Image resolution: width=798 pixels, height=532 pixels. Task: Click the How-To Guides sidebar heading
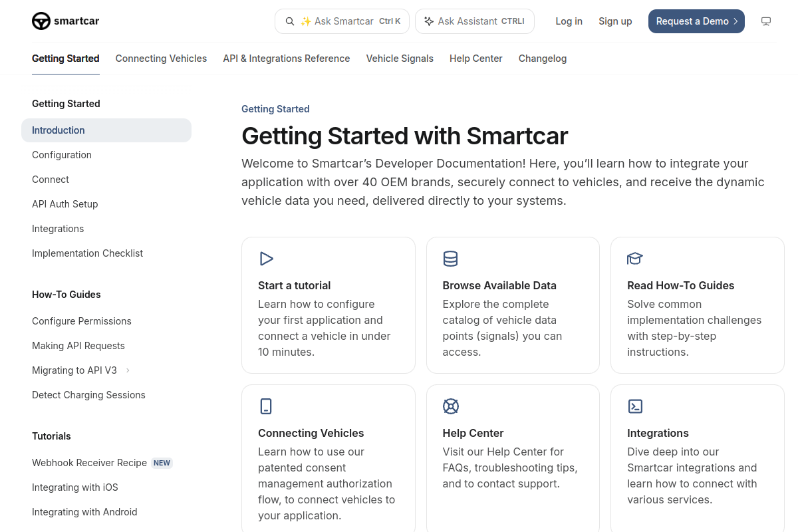pos(66,295)
